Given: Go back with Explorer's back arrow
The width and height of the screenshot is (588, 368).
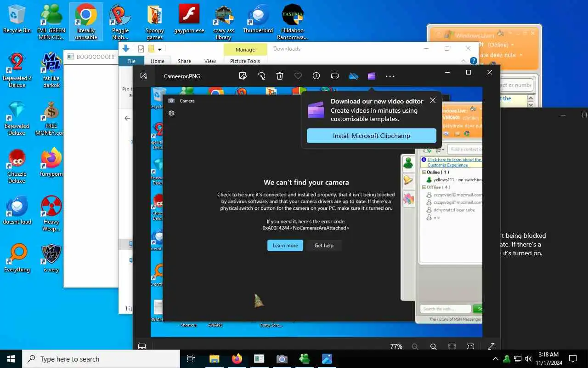Looking at the screenshot, I should [127, 118].
